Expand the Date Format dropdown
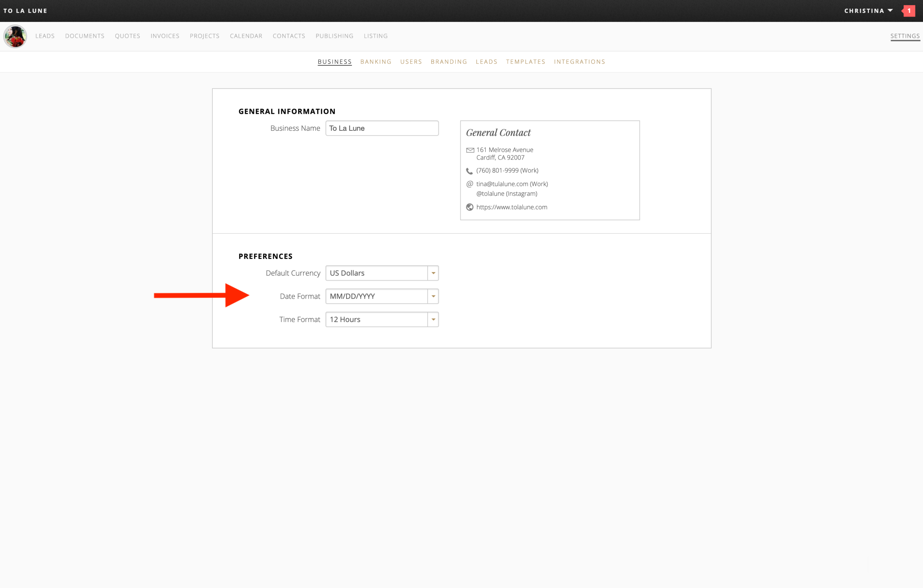 (433, 297)
